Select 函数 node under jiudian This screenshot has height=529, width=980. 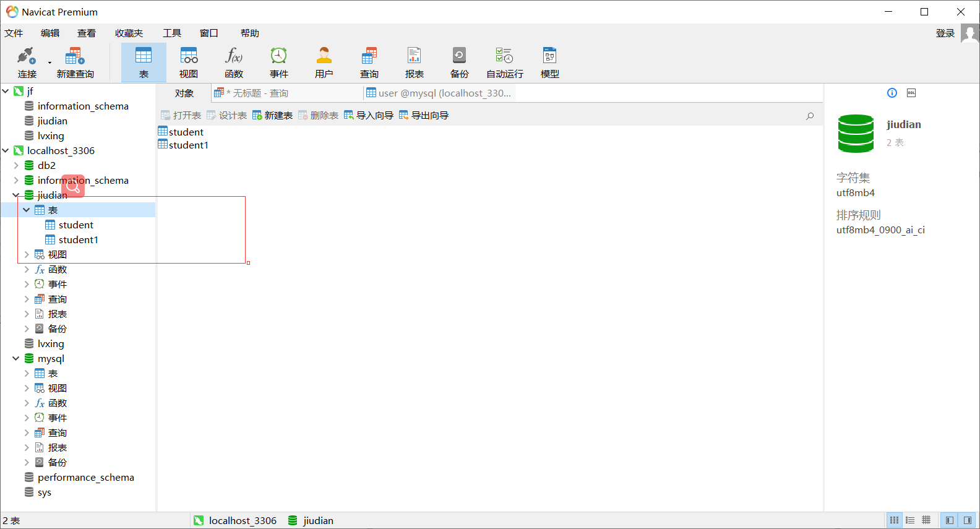[51, 269]
